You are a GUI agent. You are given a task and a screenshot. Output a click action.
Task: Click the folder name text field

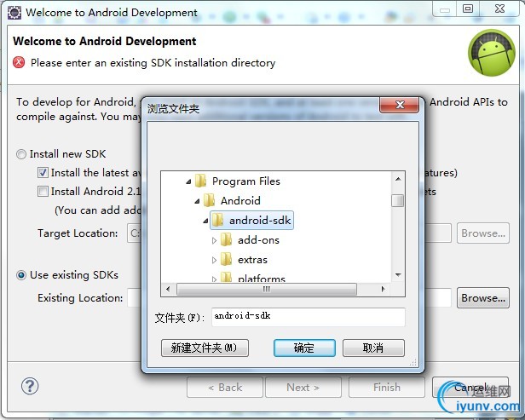pos(309,317)
